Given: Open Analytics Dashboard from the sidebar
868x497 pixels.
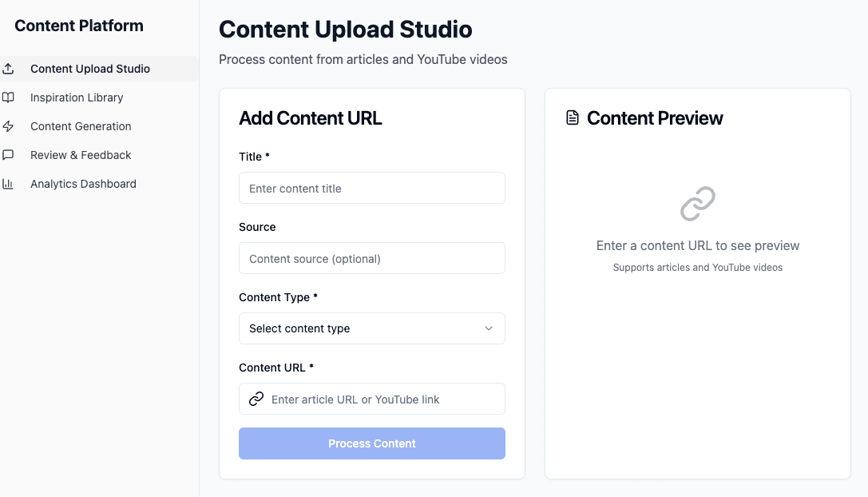Looking at the screenshot, I should [100, 184].
